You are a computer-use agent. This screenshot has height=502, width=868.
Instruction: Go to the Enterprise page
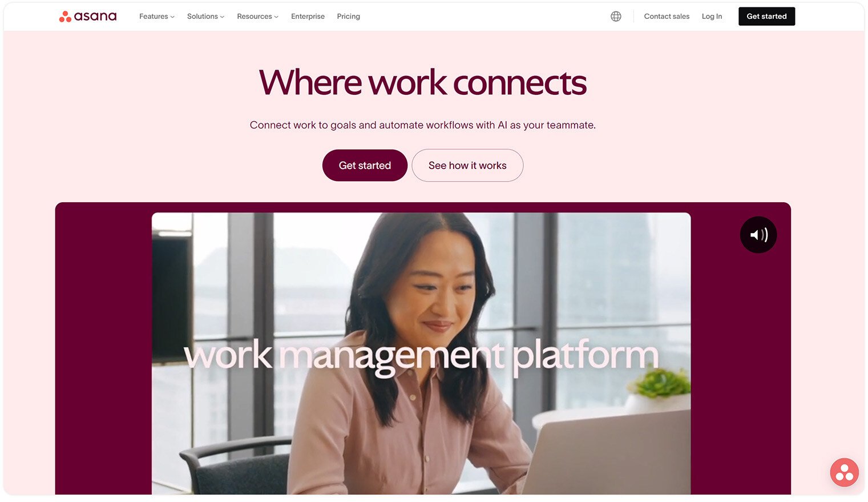point(308,17)
